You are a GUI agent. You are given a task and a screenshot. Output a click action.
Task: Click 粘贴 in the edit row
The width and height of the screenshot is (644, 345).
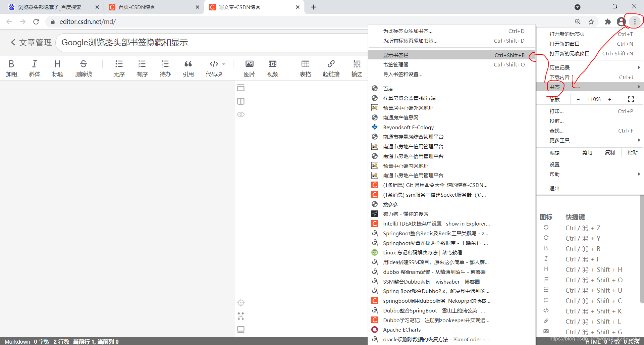pyautogui.click(x=632, y=153)
